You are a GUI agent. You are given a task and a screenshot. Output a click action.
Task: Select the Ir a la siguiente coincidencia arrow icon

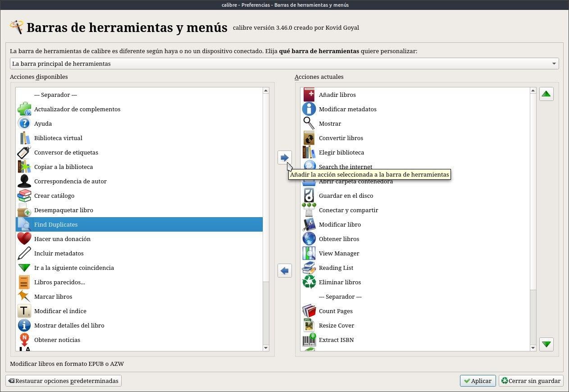click(24, 268)
